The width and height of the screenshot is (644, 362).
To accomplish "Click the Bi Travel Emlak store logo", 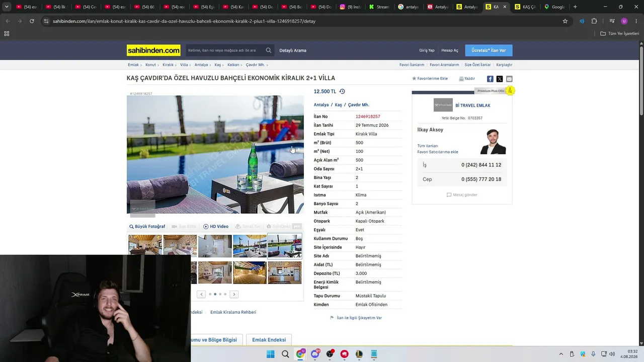I will [443, 105].
